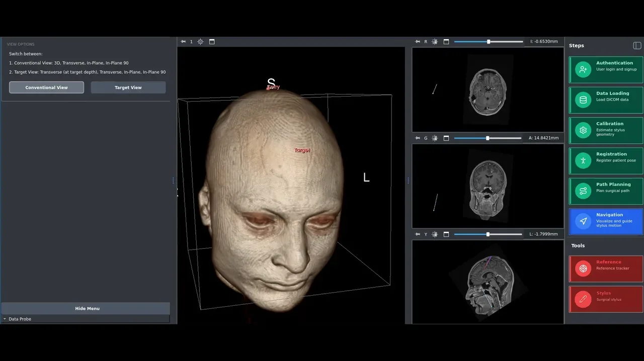Viewport: 644px width, 361px height.
Task: Adjust the G slice offset slider
Action: click(488, 138)
